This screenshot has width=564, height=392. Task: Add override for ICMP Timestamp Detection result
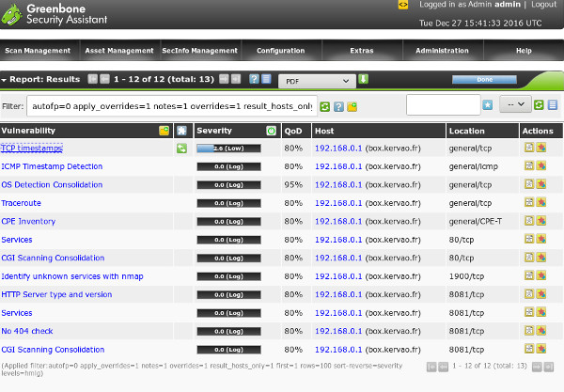pyautogui.click(x=541, y=166)
